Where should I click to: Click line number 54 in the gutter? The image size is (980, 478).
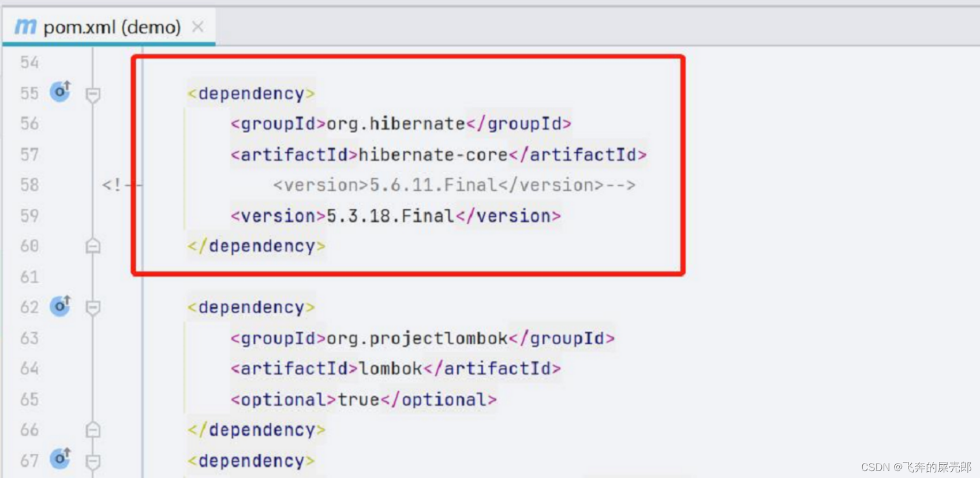pos(29,62)
